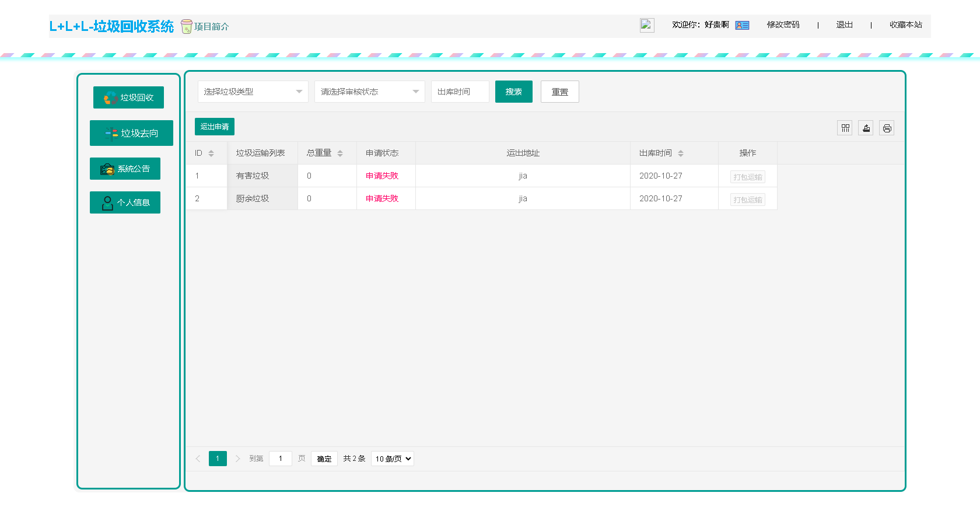Click the user ID card icon
The height and width of the screenshot is (528, 980).
click(x=742, y=25)
